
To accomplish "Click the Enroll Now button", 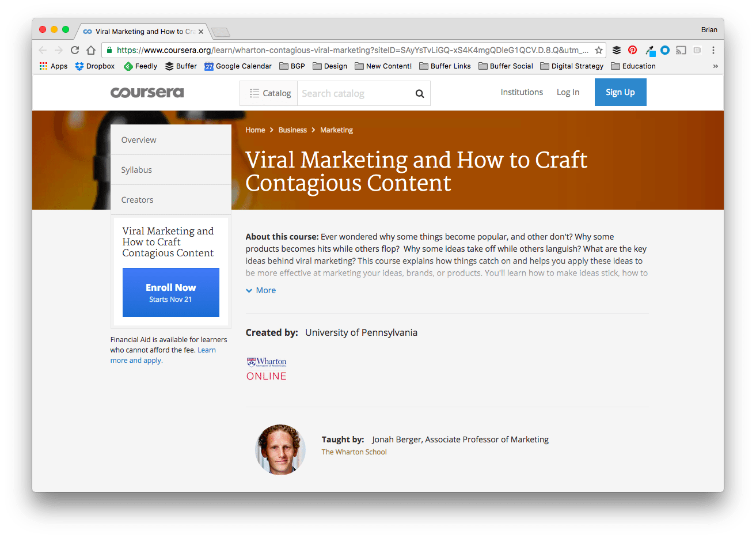I will pyautogui.click(x=170, y=292).
